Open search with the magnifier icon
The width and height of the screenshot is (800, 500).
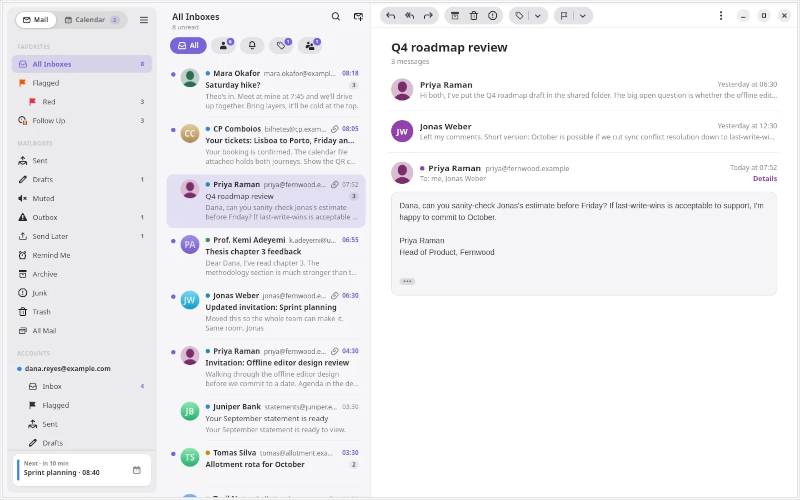coord(336,16)
